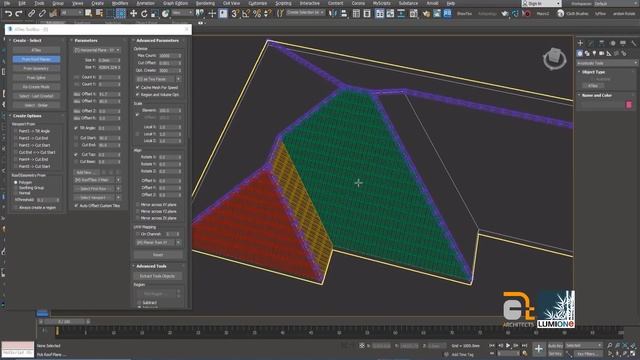Click the pink object color swatch
This screenshot has height=360, width=640.
tap(629, 105)
